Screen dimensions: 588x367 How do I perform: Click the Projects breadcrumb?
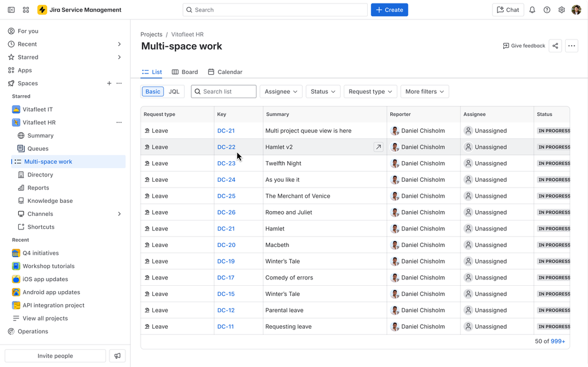point(151,35)
